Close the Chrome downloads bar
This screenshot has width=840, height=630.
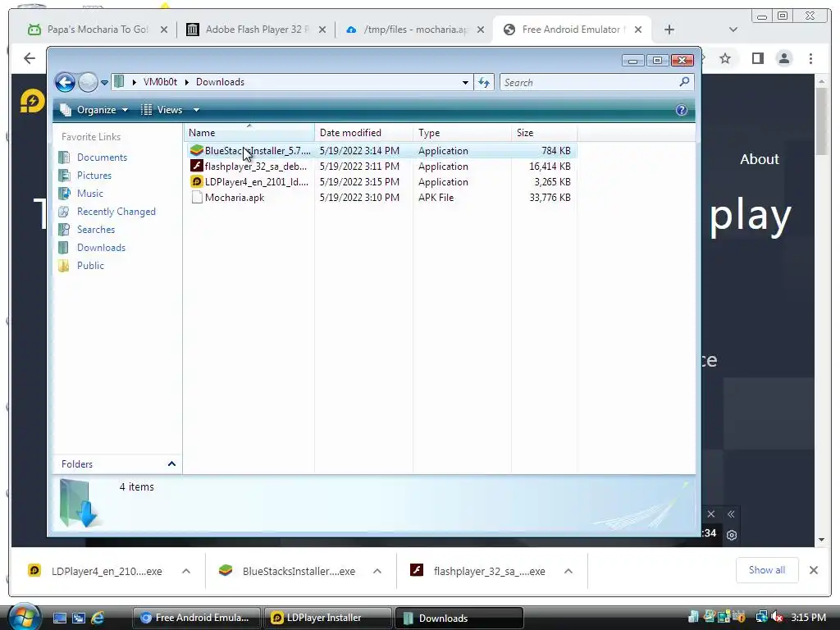pos(814,570)
